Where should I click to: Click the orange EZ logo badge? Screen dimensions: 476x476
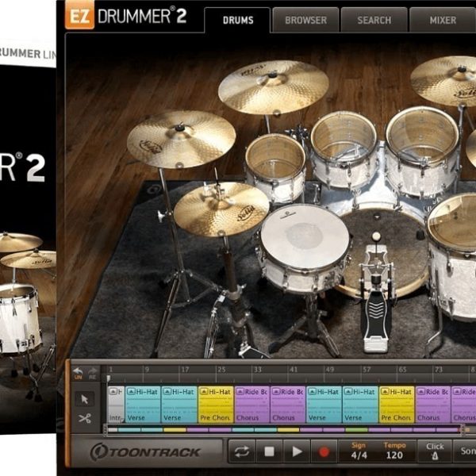(79, 16)
